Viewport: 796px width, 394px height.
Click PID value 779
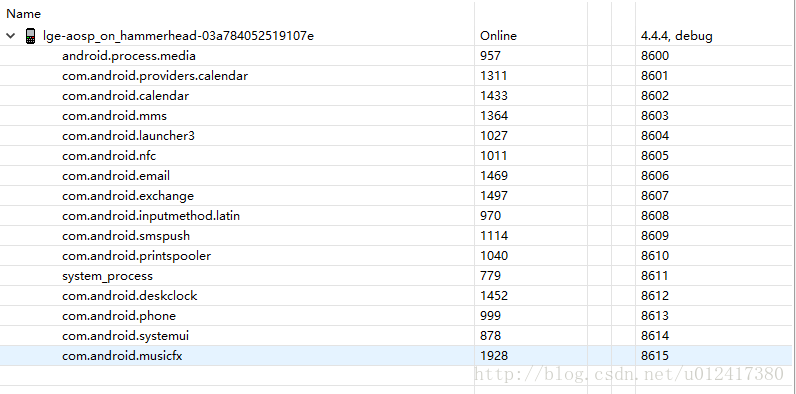coord(490,276)
